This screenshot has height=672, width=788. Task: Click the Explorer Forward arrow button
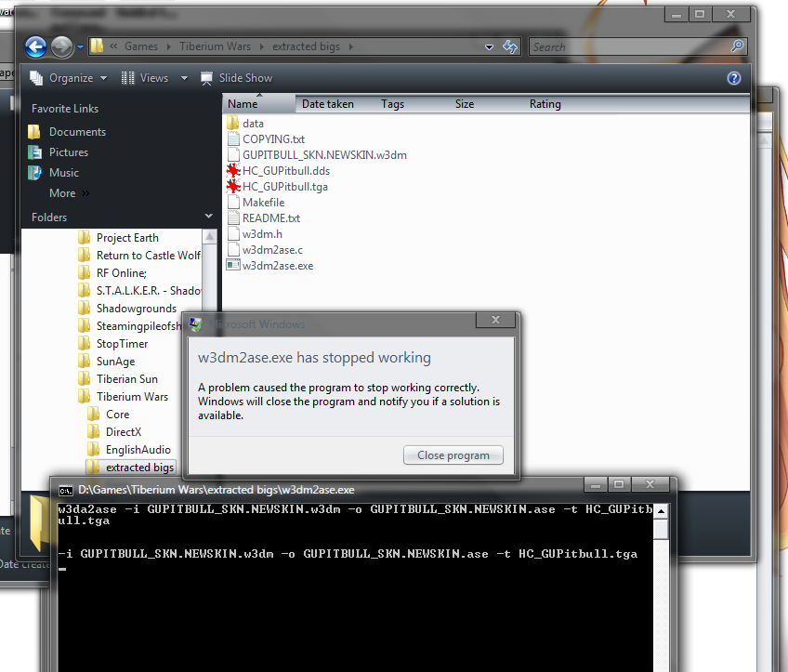[x=62, y=47]
